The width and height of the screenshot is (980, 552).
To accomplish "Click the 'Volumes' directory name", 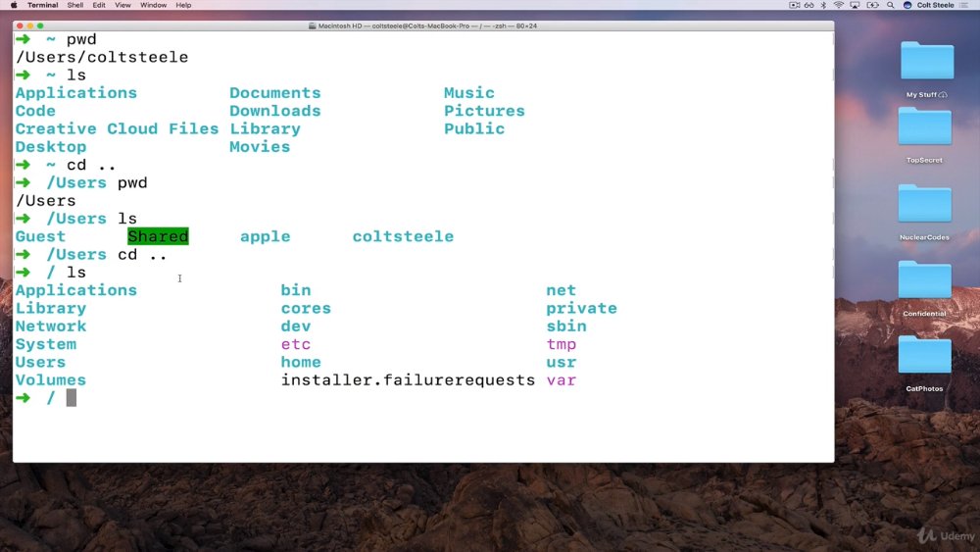I will [x=51, y=380].
